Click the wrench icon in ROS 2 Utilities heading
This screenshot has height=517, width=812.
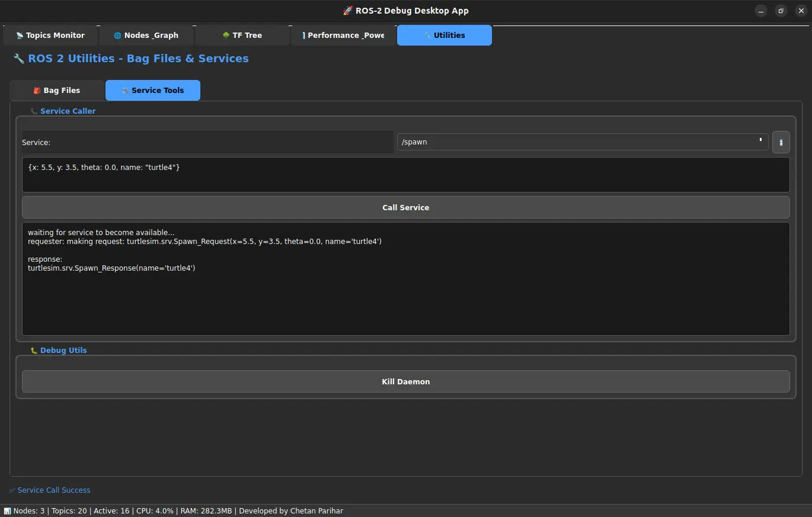click(19, 59)
